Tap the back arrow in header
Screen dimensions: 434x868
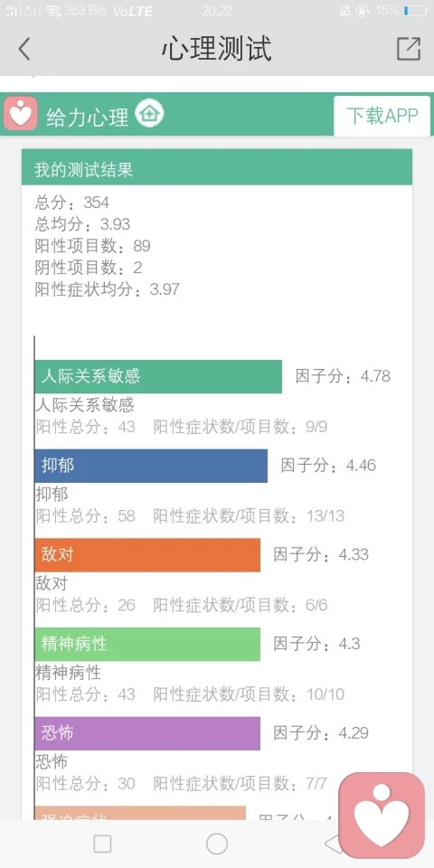point(24,49)
